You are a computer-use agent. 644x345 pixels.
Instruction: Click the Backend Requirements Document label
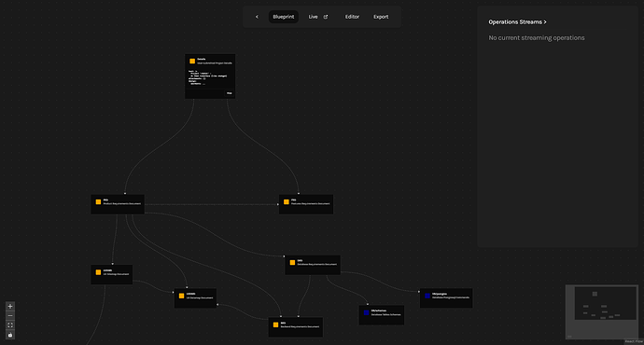coord(300,326)
